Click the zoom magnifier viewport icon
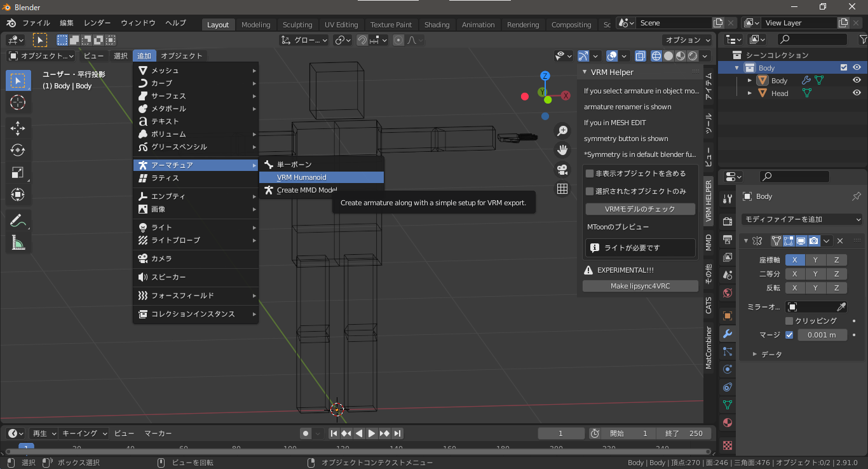 [562, 131]
